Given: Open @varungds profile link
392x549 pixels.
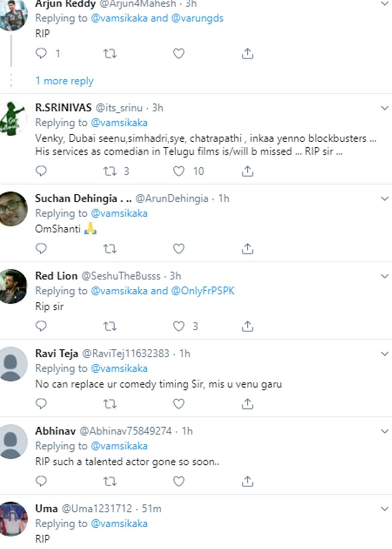Looking at the screenshot, I should 197,19.
